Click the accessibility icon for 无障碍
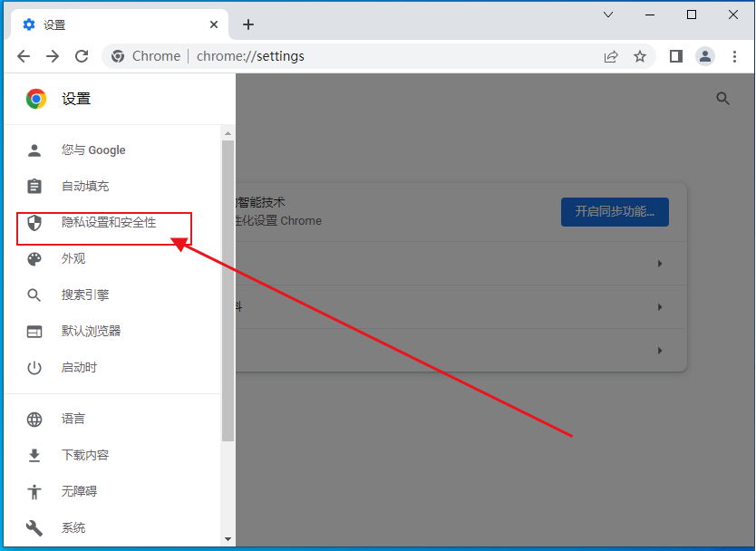The height and width of the screenshot is (551, 756). tap(34, 492)
